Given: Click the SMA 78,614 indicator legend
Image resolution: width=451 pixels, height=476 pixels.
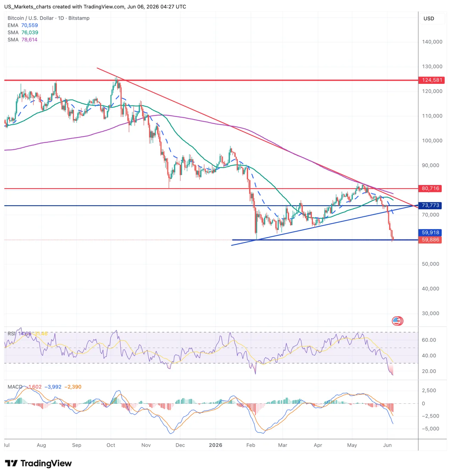Looking at the screenshot, I should (23, 39).
